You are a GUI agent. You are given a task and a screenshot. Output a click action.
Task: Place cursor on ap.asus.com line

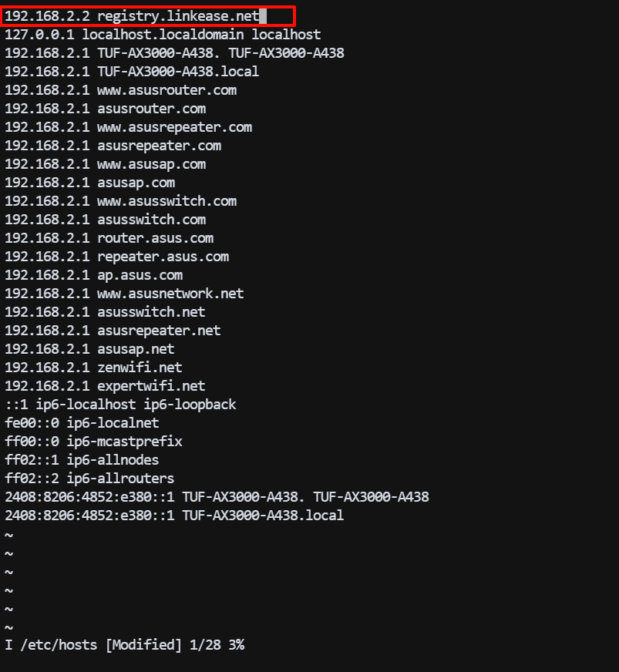coord(93,275)
